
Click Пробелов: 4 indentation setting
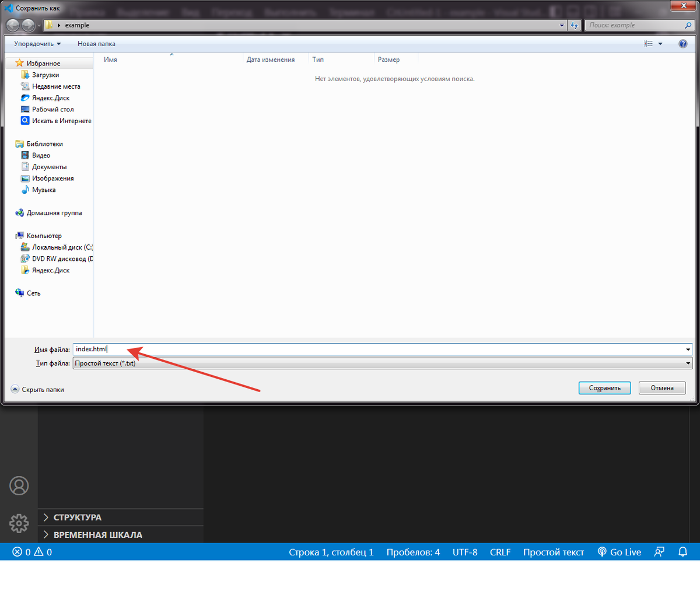(413, 552)
